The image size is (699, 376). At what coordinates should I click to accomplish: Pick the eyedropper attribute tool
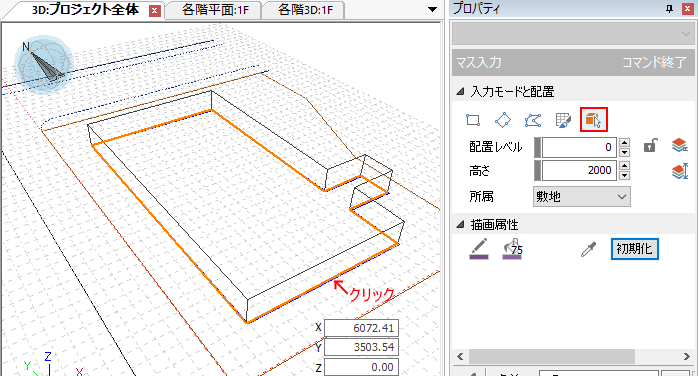(x=588, y=249)
